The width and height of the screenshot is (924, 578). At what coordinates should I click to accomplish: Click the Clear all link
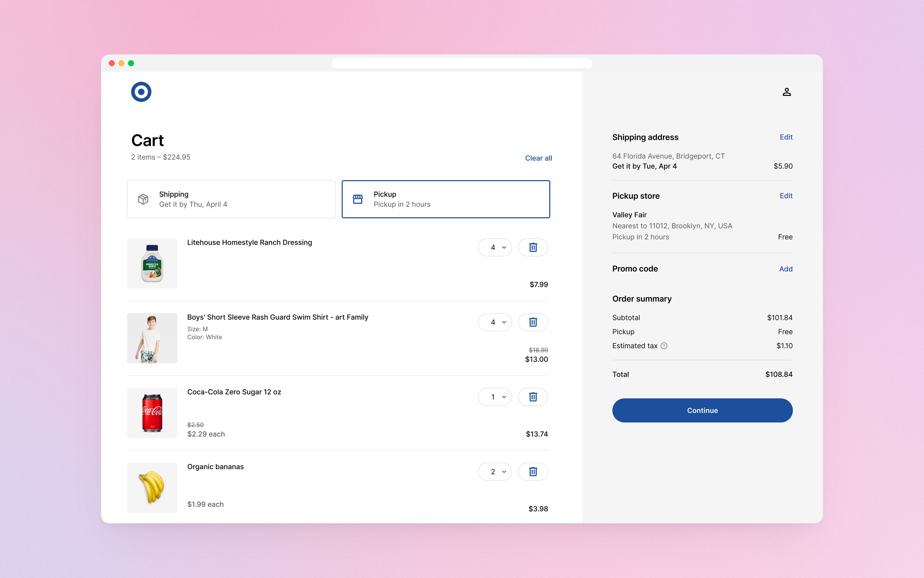point(538,158)
